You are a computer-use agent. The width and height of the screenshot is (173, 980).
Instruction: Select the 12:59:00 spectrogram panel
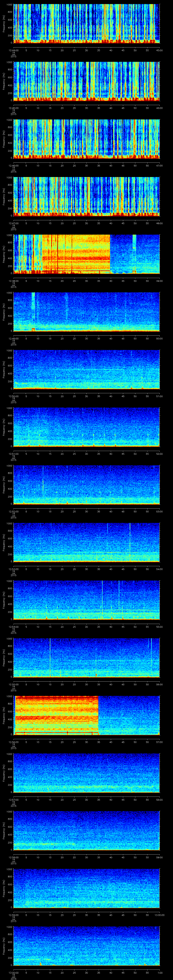[x=87, y=888]
